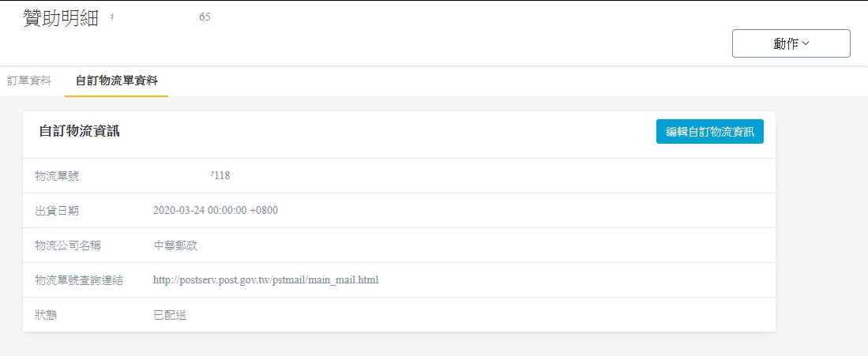Click the hash symbol beside 贊助明細

[x=112, y=17]
